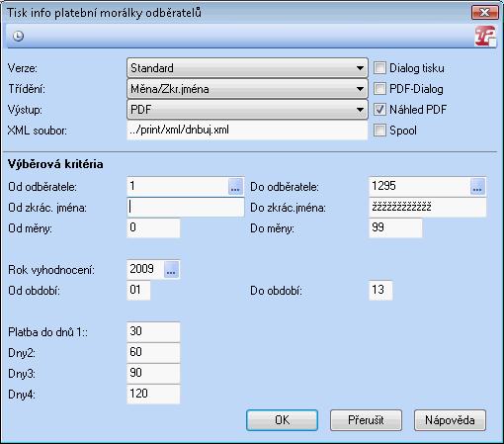The width and height of the screenshot is (504, 444).
Task: Enable the Spool checkbox
Action: tap(379, 131)
